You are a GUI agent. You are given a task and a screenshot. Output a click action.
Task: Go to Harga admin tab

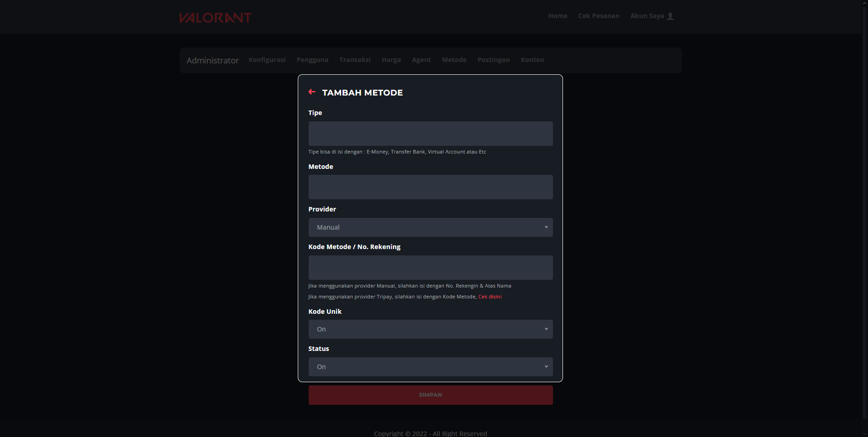391,60
